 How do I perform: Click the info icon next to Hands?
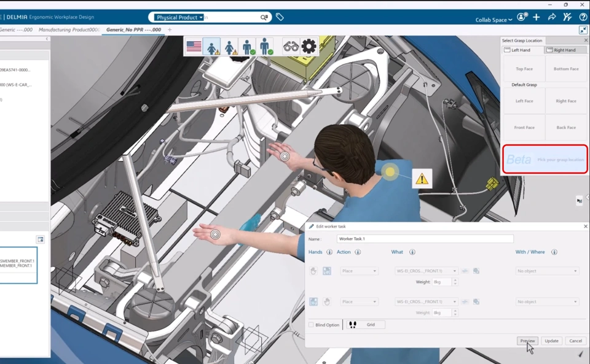point(329,252)
